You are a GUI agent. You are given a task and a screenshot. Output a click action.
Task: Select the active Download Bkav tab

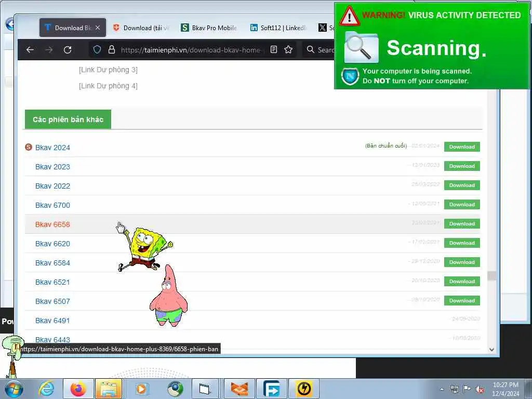point(73,28)
